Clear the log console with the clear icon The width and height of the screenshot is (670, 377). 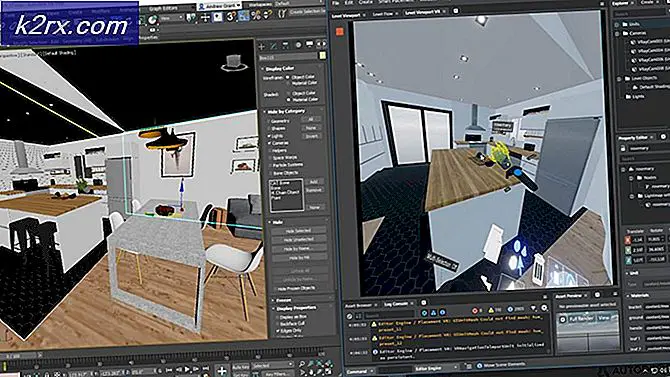350,316
